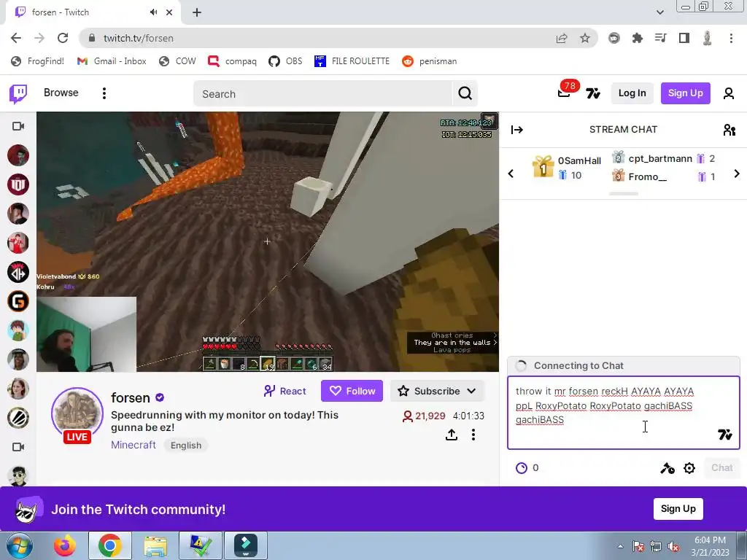
Task: Open the top recommended channel avatar in sidebar
Action: point(18,155)
